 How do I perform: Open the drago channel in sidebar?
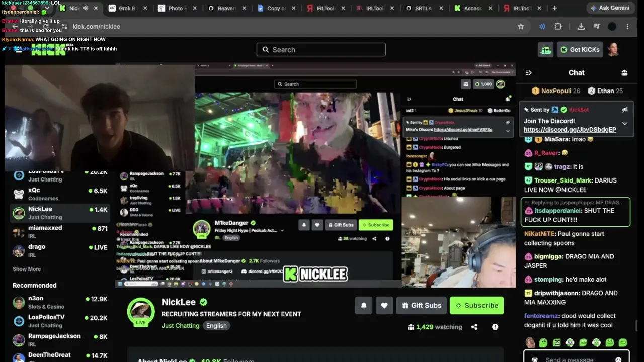[x=60, y=250]
